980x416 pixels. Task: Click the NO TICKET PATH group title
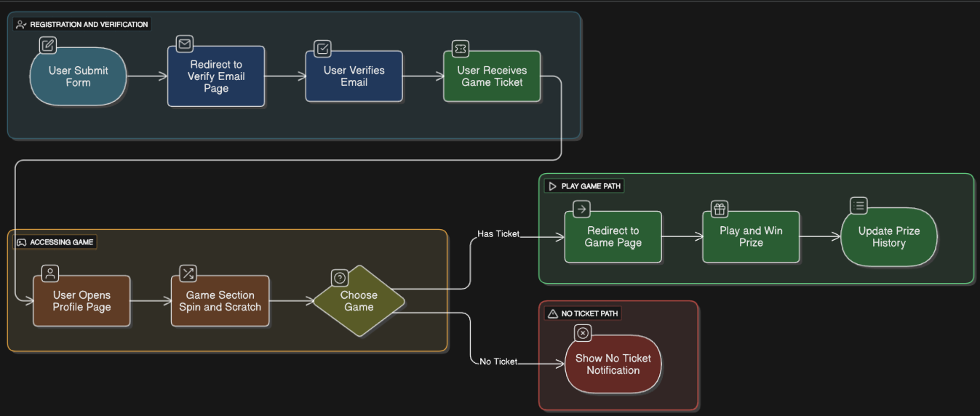coord(590,313)
